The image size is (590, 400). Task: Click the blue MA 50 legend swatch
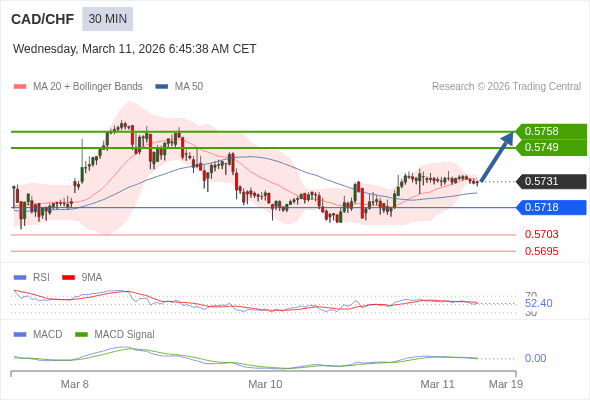(x=162, y=87)
